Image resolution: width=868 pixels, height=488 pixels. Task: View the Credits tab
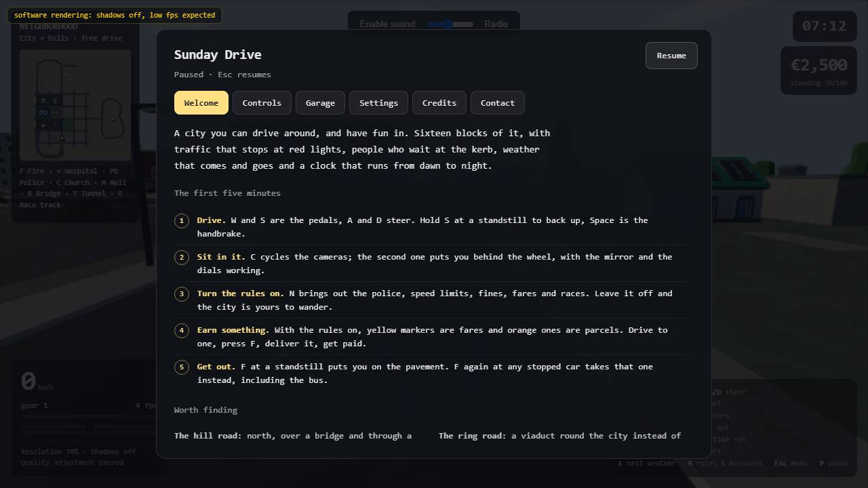point(439,103)
